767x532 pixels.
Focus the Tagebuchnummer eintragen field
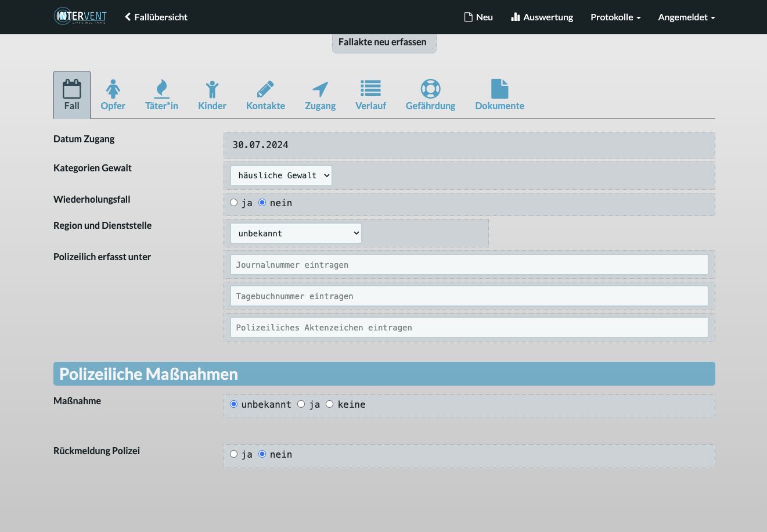click(x=469, y=296)
